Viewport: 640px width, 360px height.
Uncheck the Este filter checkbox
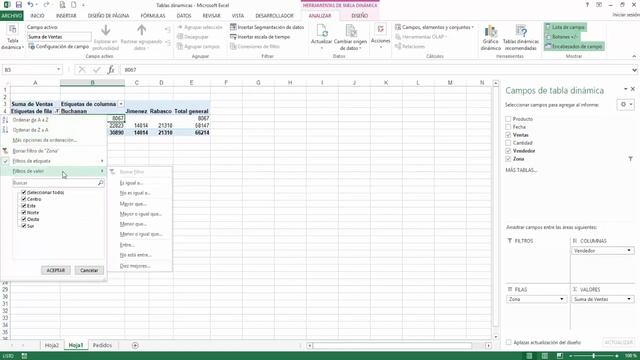tap(24, 206)
